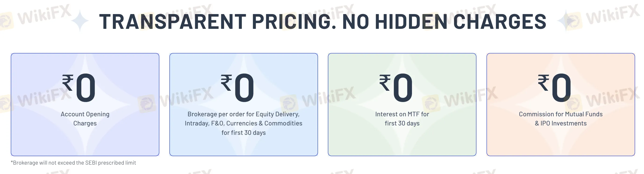Click the Transparent Pricing headline
The width and height of the screenshot is (644, 174).
323,21
